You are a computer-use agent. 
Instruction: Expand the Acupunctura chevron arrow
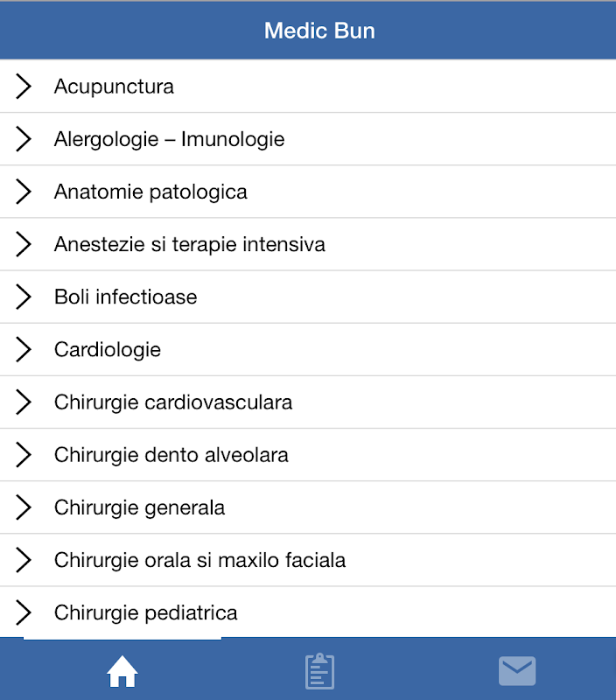(24, 87)
